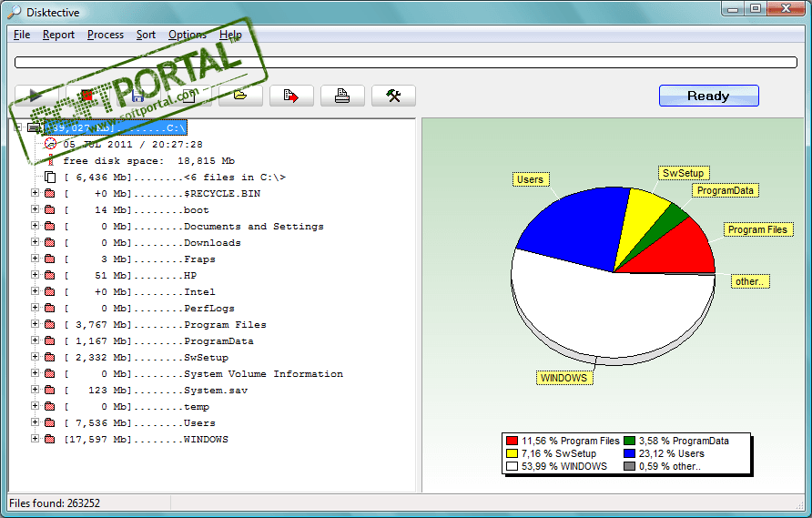Click the play start scan icon
812x518 pixels.
36,96
